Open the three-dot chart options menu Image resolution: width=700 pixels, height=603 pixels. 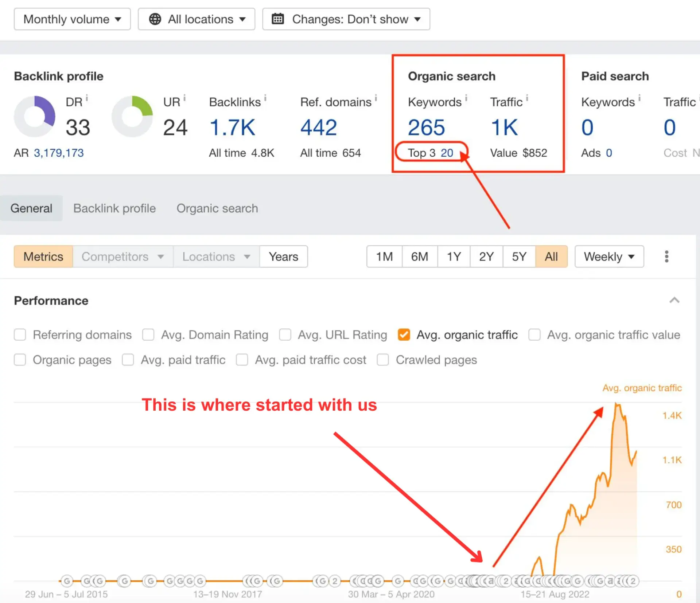666,257
